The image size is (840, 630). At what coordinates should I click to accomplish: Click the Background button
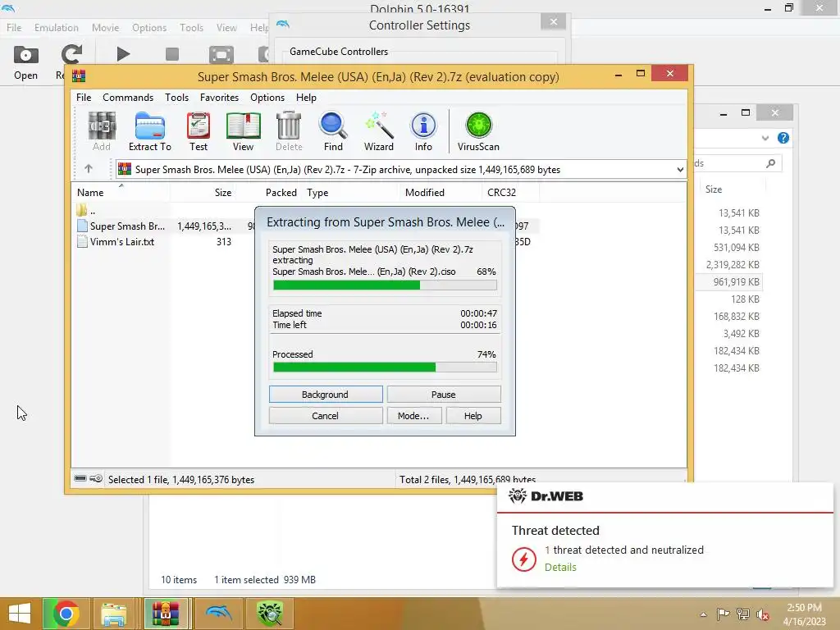[x=326, y=395]
